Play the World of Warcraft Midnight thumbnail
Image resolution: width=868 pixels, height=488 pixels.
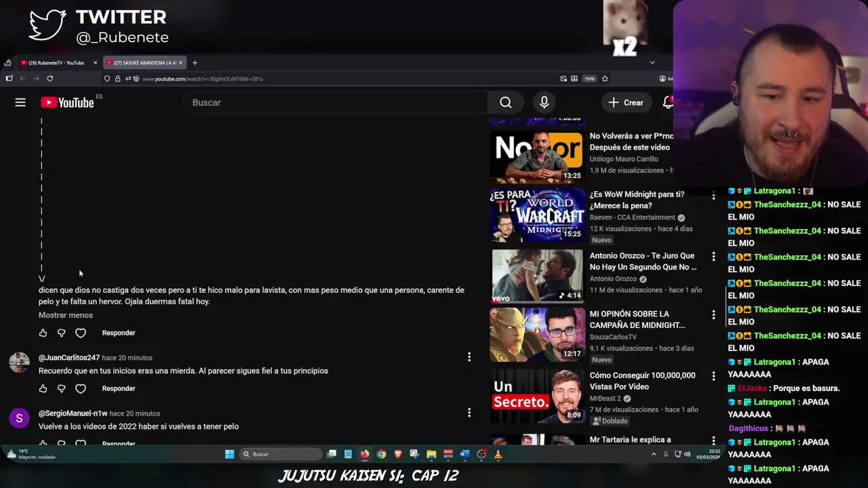click(537, 216)
